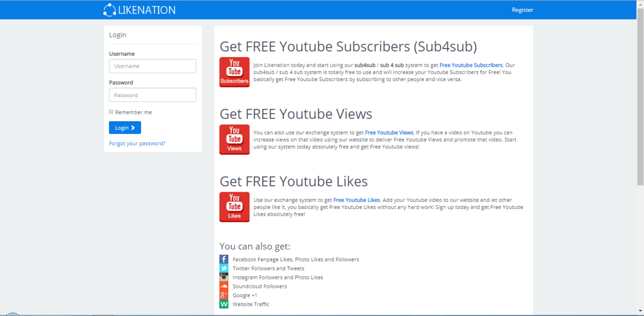Click the bold Username field label
The height and width of the screenshot is (316, 644).
[122, 54]
